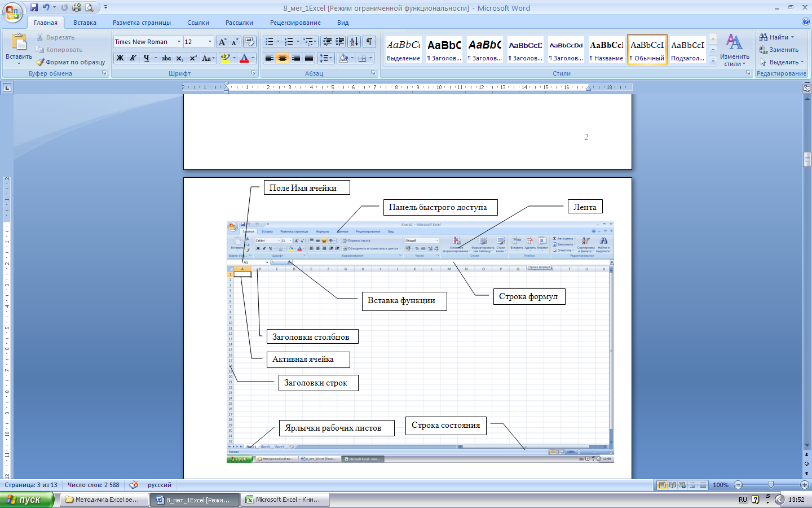
Task: Switch to Microsoft Excel taskbar window
Action: pos(284,500)
